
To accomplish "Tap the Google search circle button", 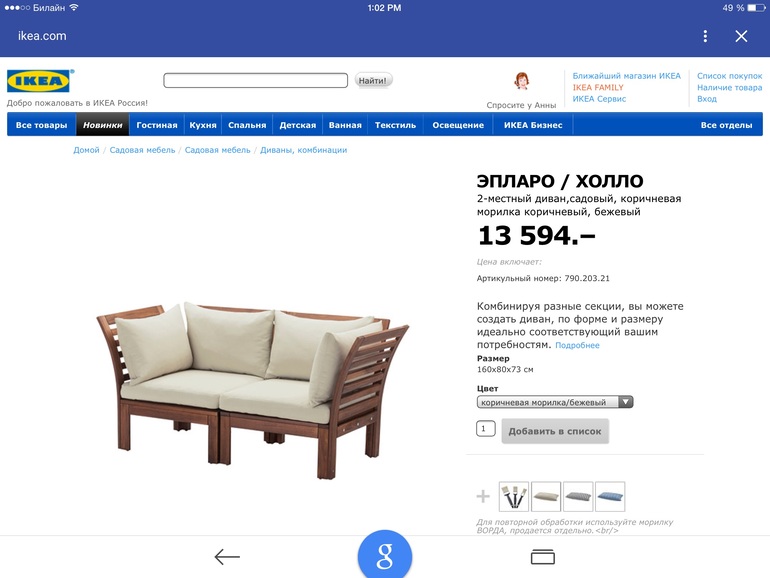I will click(x=385, y=554).
